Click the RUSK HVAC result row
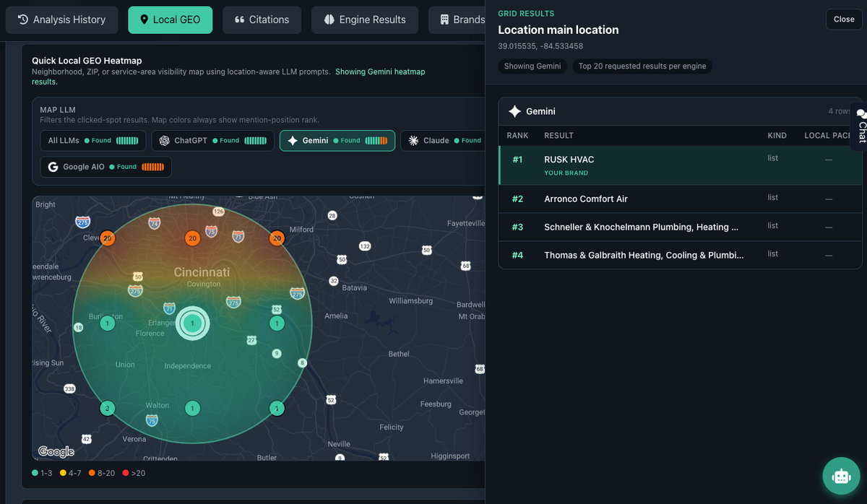 tap(680, 165)
